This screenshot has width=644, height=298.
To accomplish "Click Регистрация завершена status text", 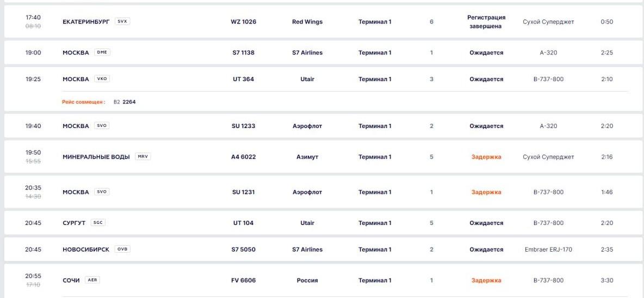I will [x=486, y=22].
